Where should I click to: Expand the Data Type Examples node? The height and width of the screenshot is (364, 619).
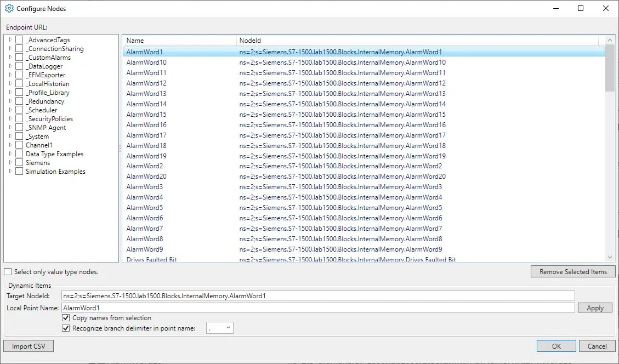click(11, 153)
